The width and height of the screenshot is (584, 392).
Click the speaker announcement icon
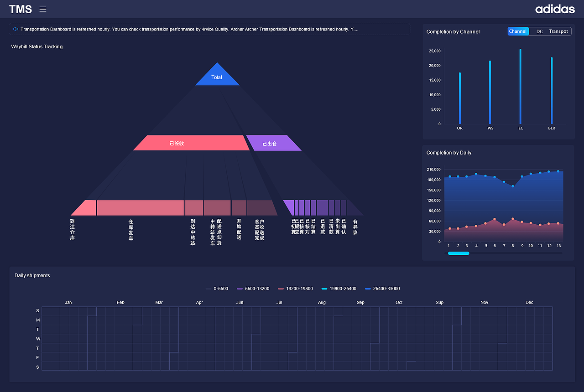pyautogui.click(x=16, y=29)
